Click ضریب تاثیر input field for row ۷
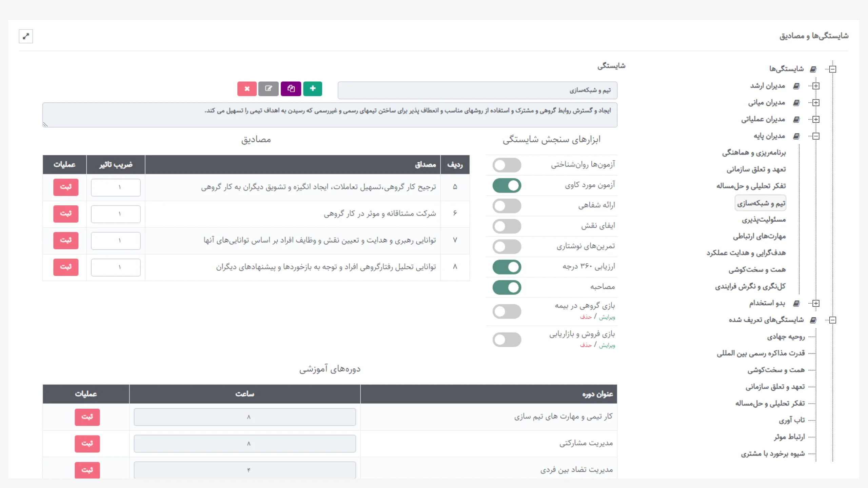The image size is (868, 488). (x=116, y=241)
